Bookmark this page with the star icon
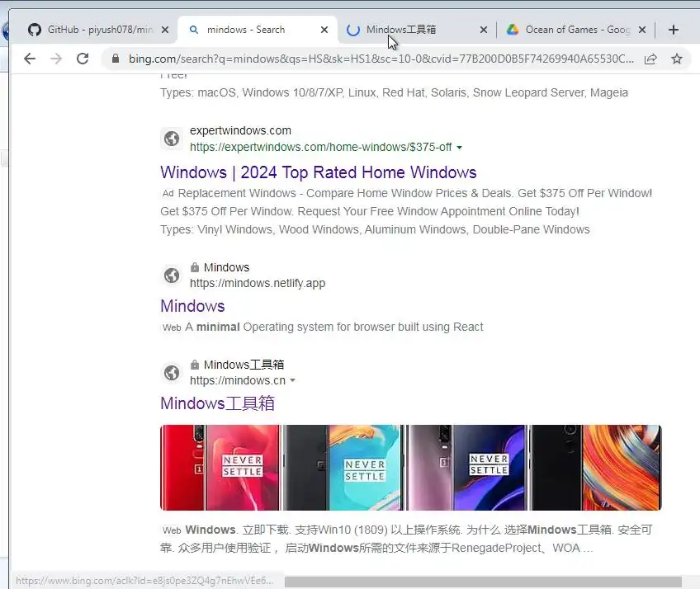 (677, 59)
